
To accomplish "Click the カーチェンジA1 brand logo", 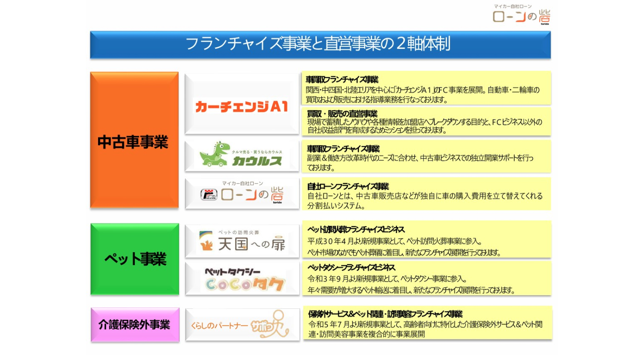I will point(241,106).
